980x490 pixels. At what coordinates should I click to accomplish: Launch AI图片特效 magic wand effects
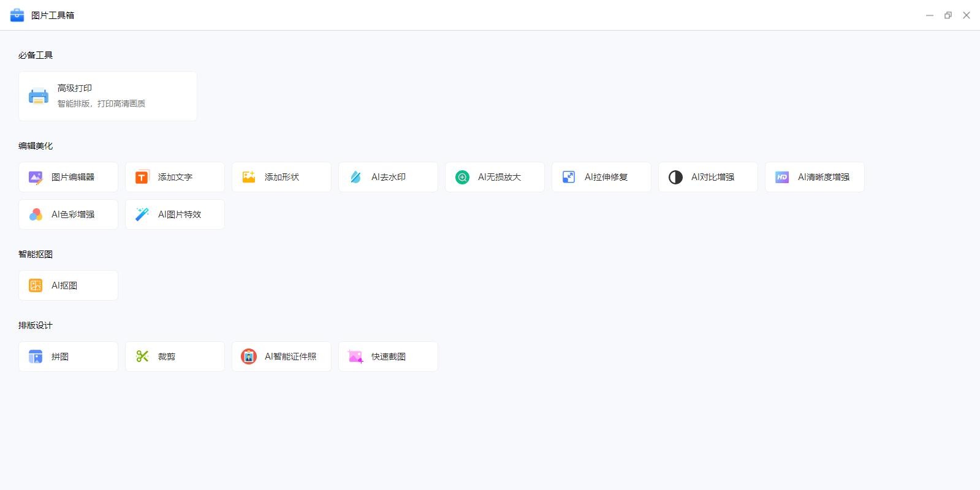click(175, 214)
